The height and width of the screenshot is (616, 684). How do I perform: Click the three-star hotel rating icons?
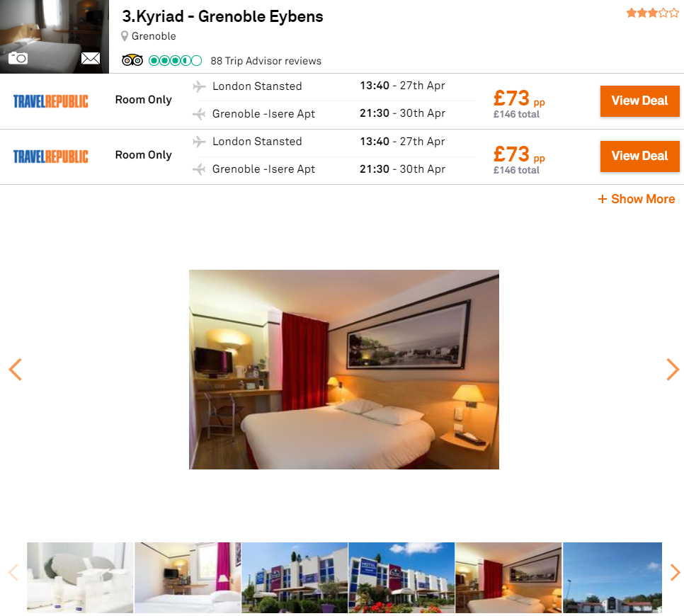653,13
